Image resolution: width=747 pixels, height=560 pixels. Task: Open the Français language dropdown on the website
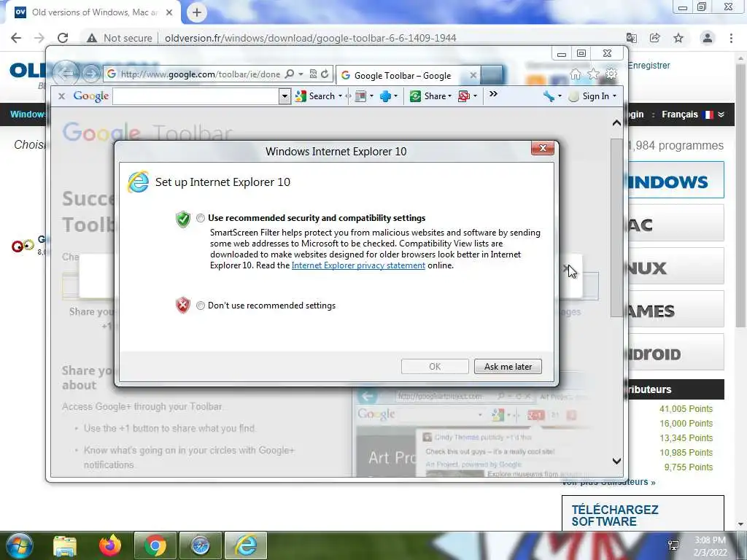pos(693,114)
